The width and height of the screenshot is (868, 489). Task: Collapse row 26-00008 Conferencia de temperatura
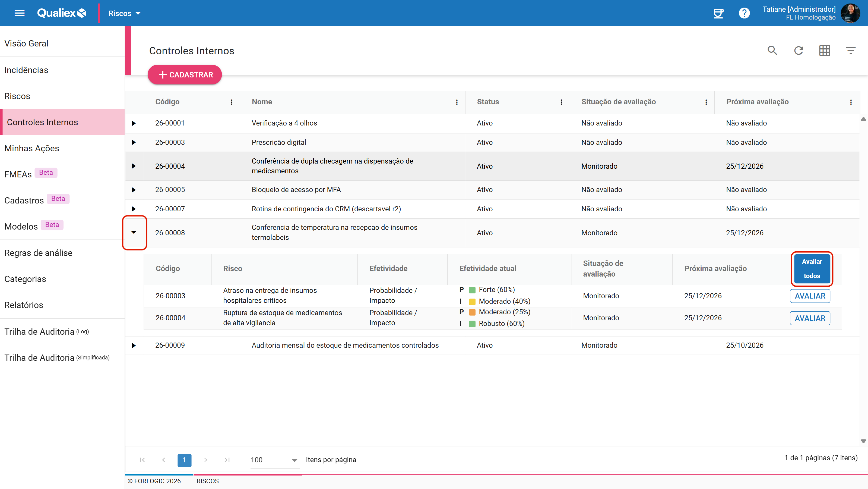tap(134, 232)
